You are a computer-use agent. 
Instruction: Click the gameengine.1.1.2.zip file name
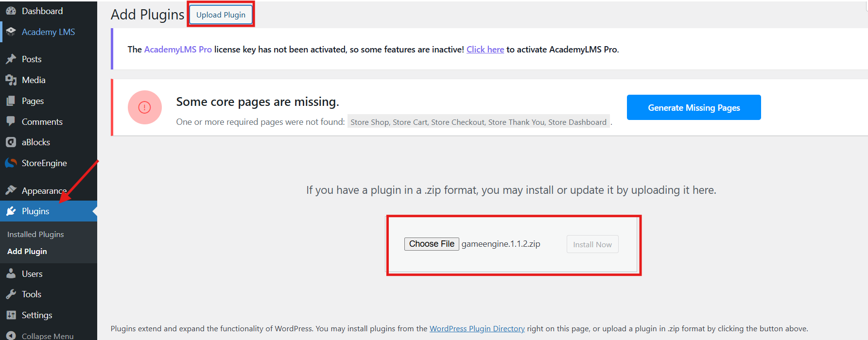[501, 244]
